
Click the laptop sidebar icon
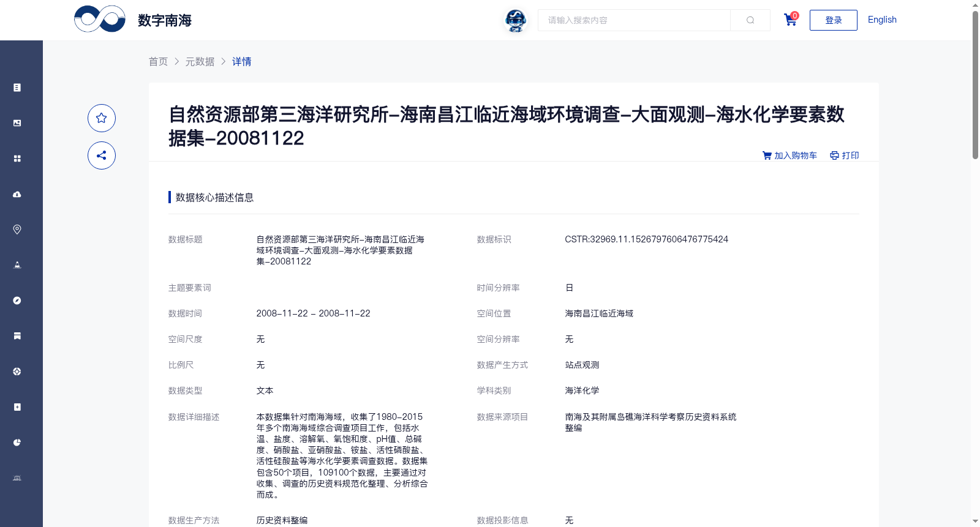17,478
